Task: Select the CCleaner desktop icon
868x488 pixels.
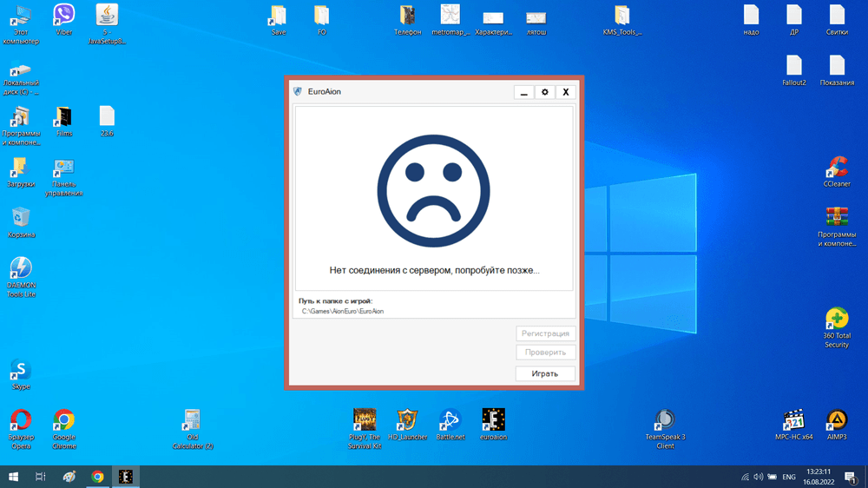Action: (x=837, y=167)
